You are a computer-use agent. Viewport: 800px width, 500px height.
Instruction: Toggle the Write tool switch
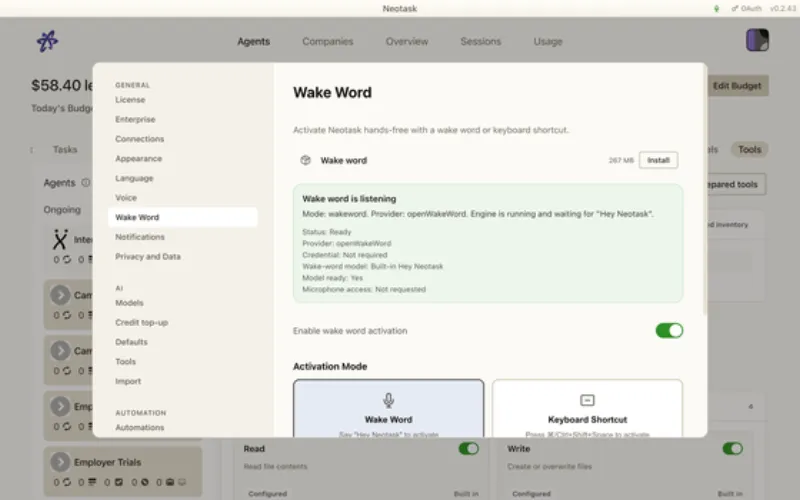tap(732, 448)
